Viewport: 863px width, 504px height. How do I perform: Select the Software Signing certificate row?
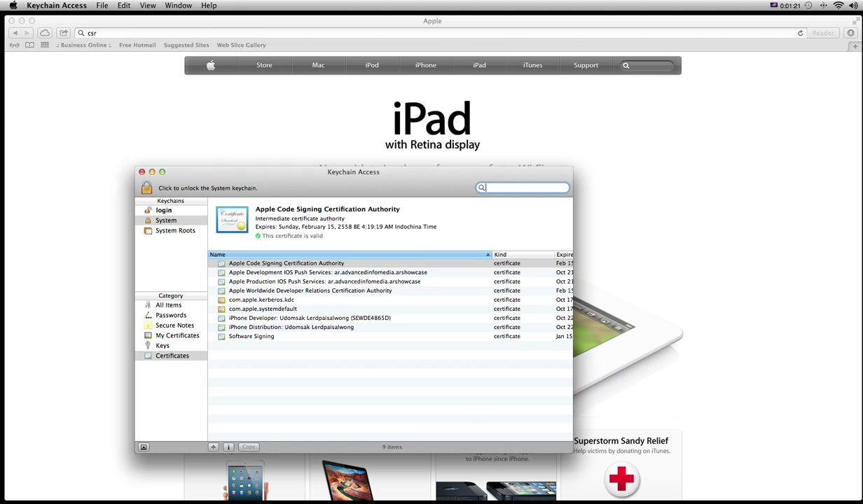[x=390, y=336]
